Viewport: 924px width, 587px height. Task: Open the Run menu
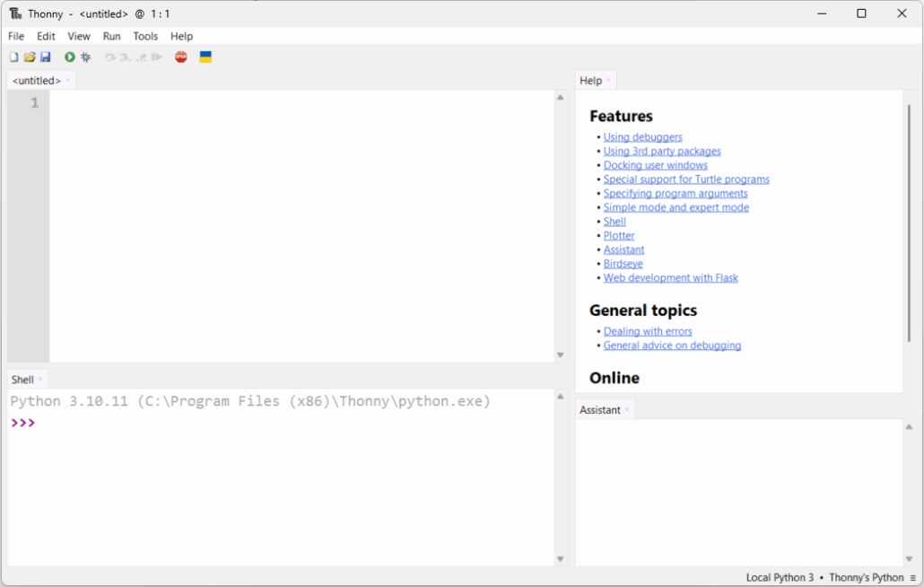click(x=111, y=36)
